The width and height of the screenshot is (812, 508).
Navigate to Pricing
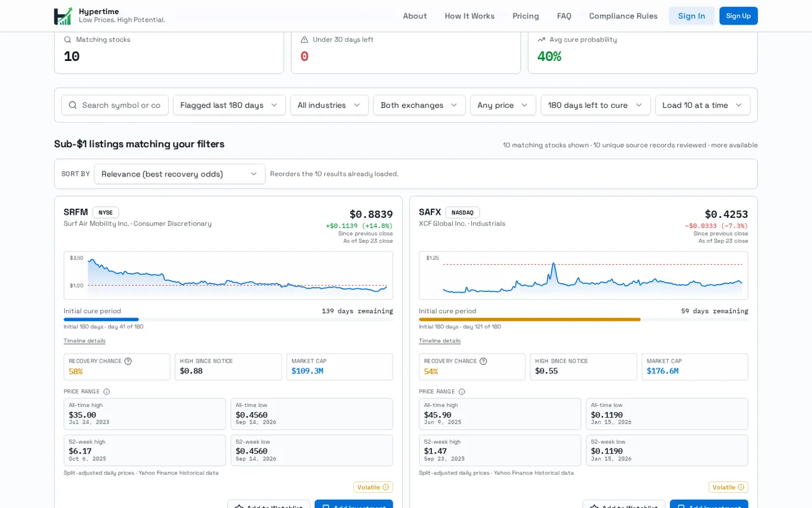coord(526,16)
